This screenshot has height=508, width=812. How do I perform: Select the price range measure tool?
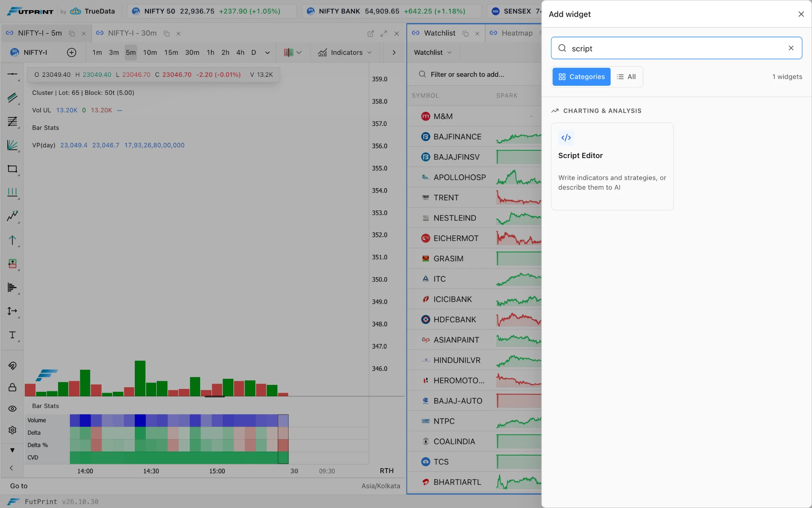point(12,311)
